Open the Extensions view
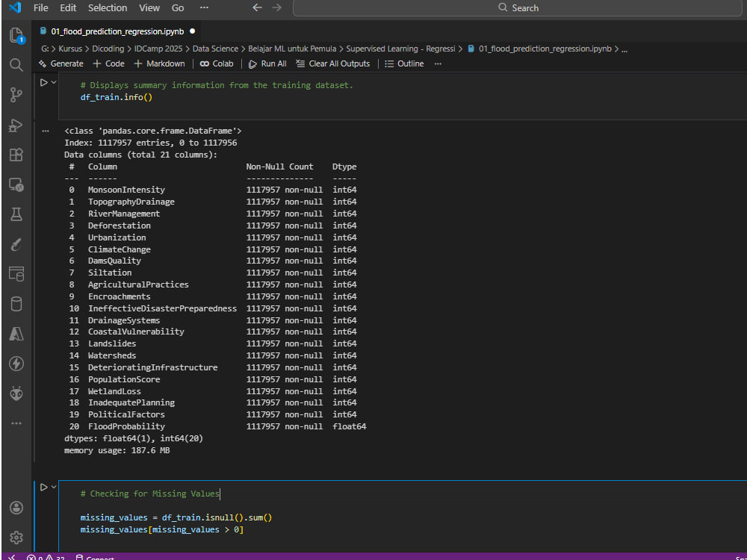The width and height of the screenshot is (747, 560). 16,155
